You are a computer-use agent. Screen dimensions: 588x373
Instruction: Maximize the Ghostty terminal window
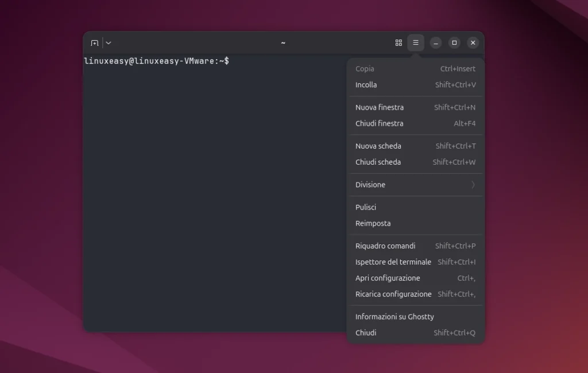[x=454, y=43]
